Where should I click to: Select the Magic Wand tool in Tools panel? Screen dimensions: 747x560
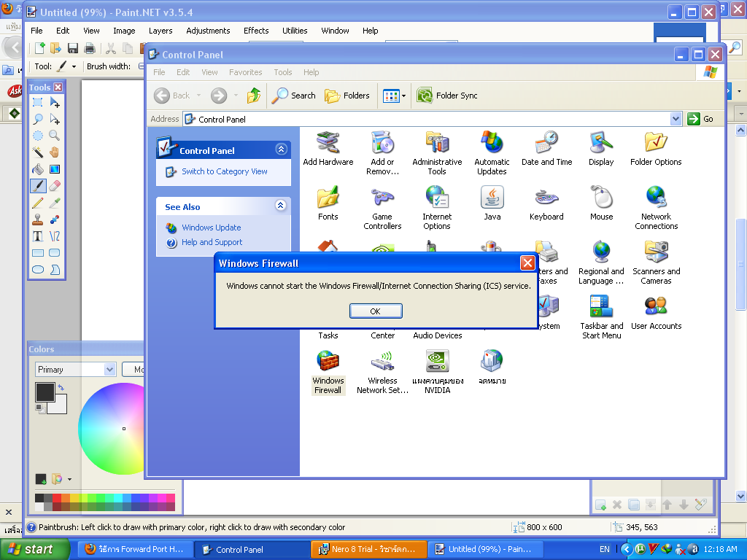click(38, 152)
